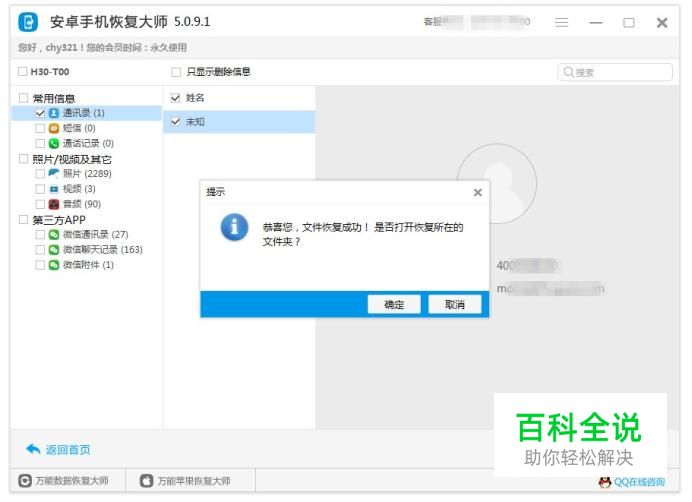
Task: Click the QQ penguin icon
Action: (x=605, y=482)
